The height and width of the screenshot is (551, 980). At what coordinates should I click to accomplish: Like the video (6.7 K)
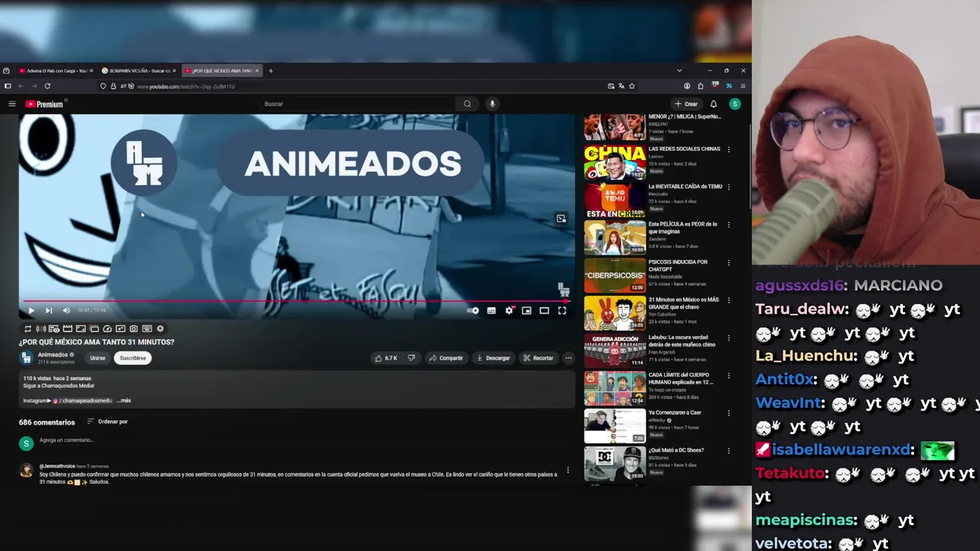(386, 358)
